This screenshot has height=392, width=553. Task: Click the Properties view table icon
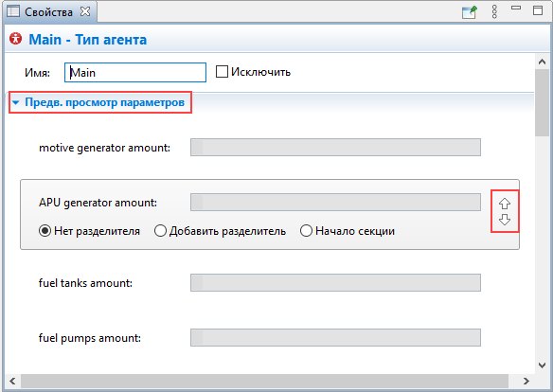(13, 11)
